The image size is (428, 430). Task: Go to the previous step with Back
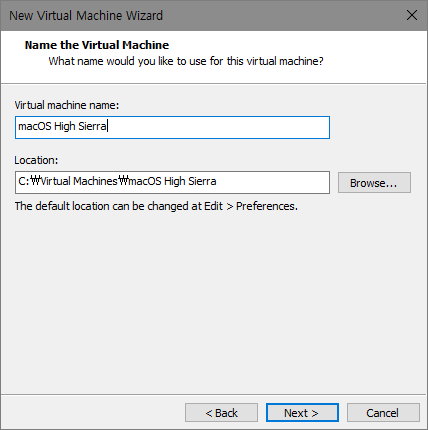[221, 413]
